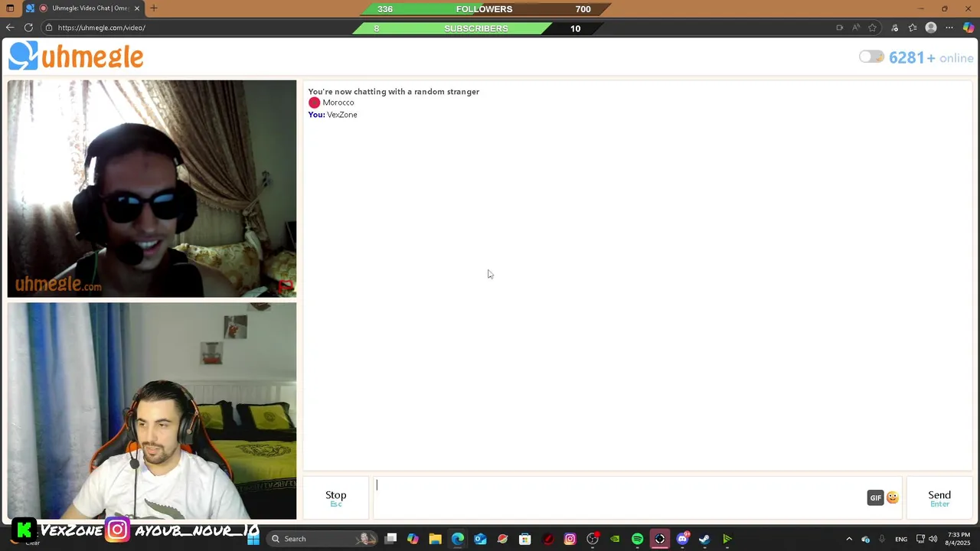980x551 pixels.
Task: Open the GIF picker
Action: pos(875,497)
